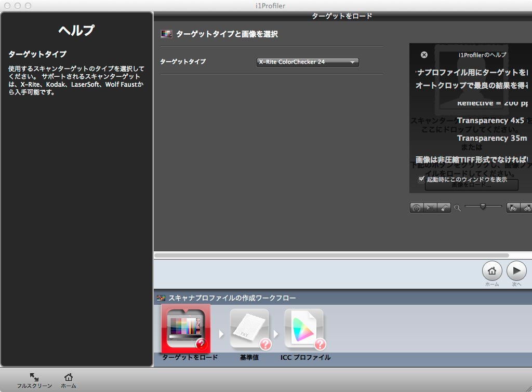Choose the eraser tool below the preview

pos(444,208)
